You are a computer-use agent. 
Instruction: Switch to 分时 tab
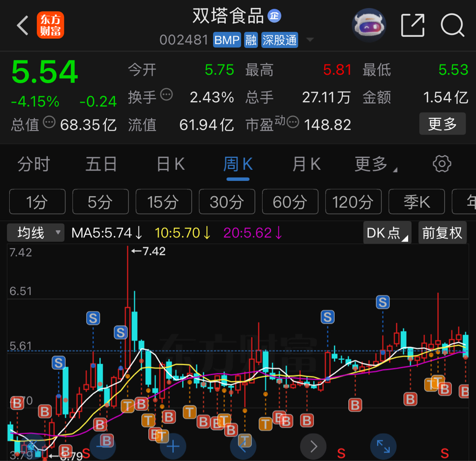pos(33,164)
